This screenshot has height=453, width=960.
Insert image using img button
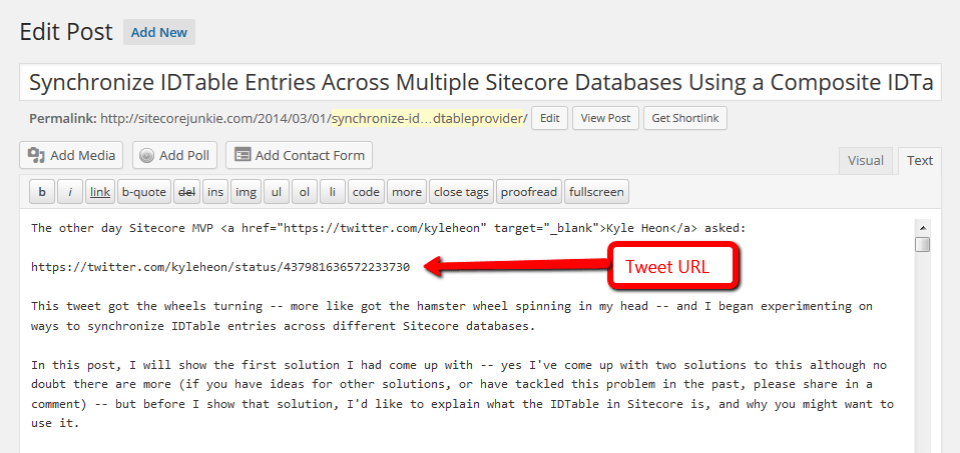[x=245, y=191]
